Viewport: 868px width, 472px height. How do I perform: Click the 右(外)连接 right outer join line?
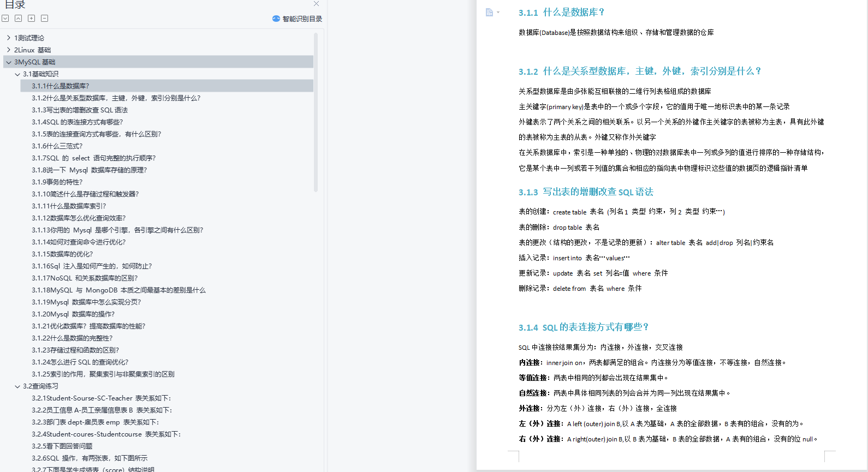click(668, 439)
